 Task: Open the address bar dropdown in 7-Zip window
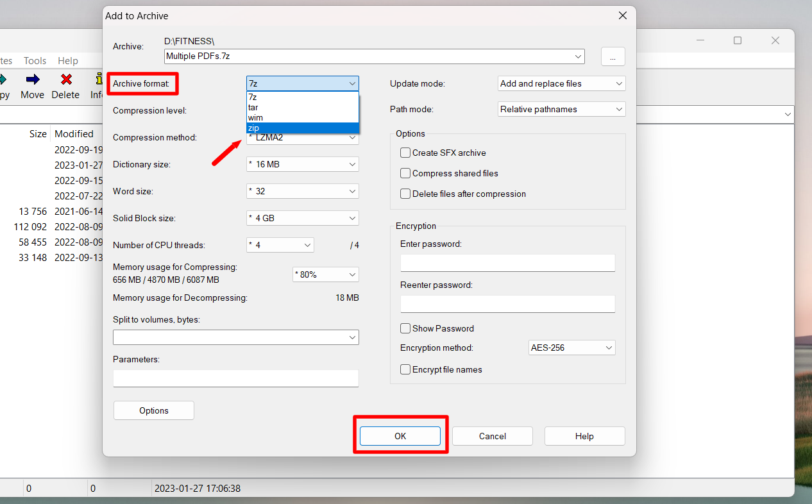(788, 114)
